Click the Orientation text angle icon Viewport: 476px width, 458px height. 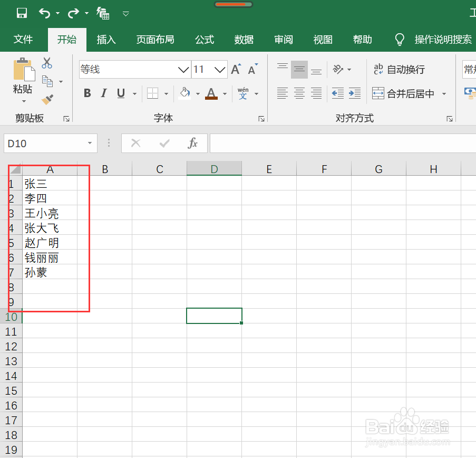coord(338,69)
